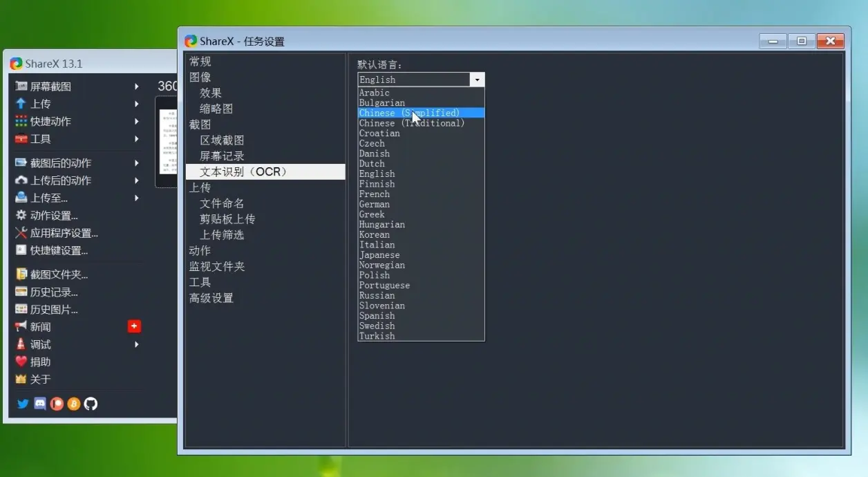868x477 pixels.
Task: Open the Discord icon link
Action: click(40, 404)
